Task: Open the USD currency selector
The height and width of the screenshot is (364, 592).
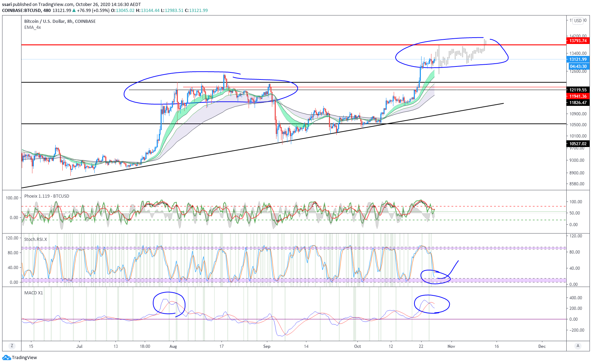Action: click(x=578, y=21)
